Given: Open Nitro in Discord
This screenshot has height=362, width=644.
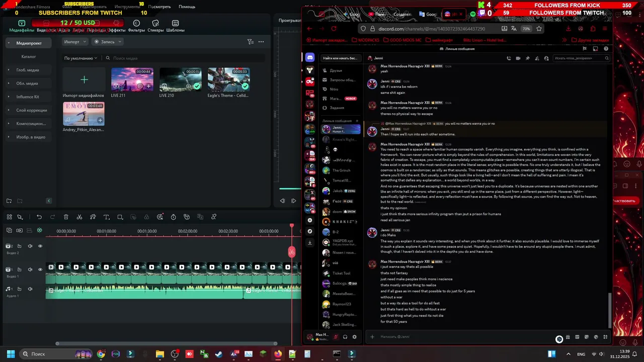Looking at the screenshot, I should [x=341, y=89].
